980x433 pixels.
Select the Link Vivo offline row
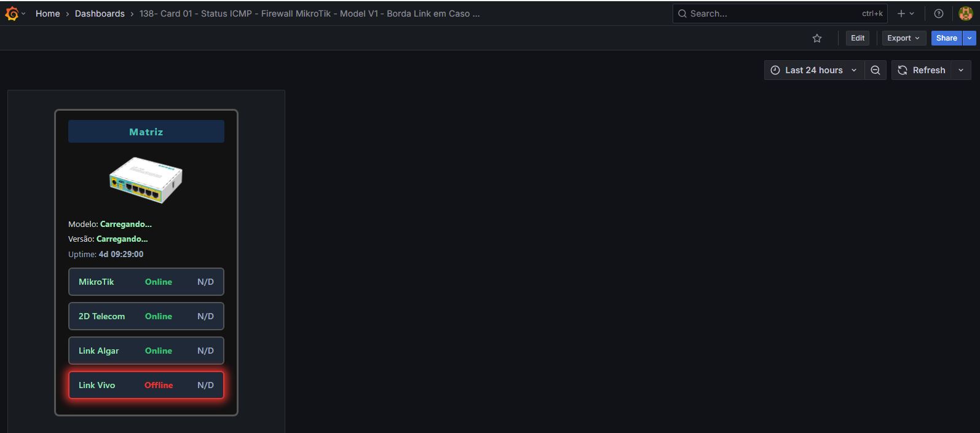(x=146, y=385)
